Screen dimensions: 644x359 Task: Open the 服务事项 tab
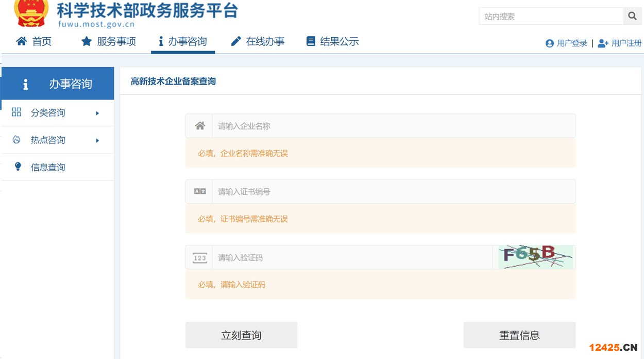click(109, 41)
